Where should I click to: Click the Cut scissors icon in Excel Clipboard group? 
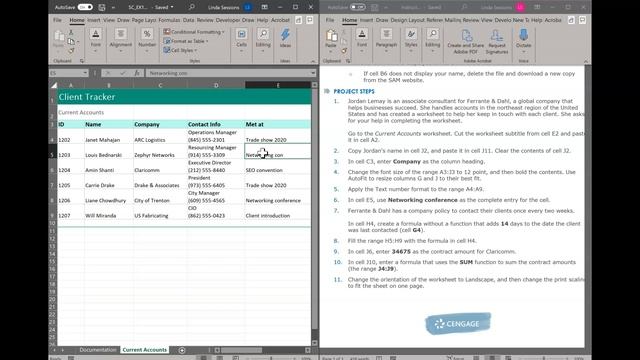(x=71, y=32)
